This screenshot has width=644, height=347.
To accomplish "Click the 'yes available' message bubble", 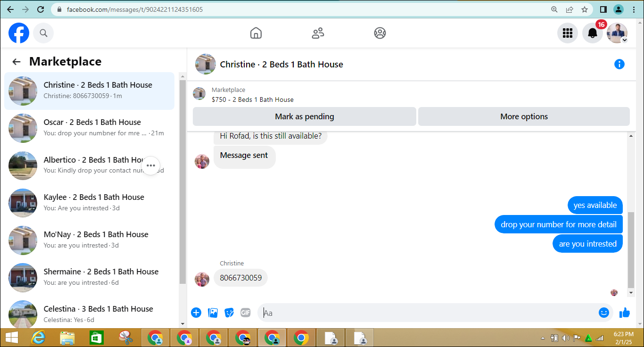I will tap(595, 205).
